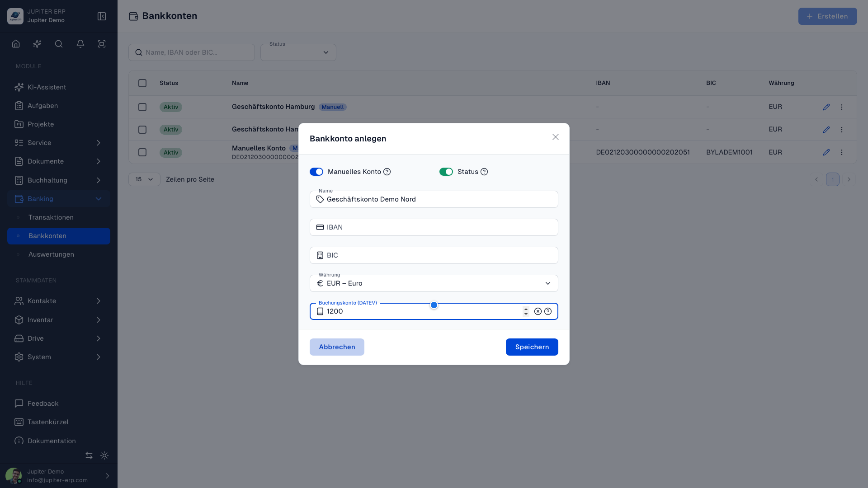Collapse the sidebar panel icon
Viewport: 868px width, 488px height.
tap(102, 16)
